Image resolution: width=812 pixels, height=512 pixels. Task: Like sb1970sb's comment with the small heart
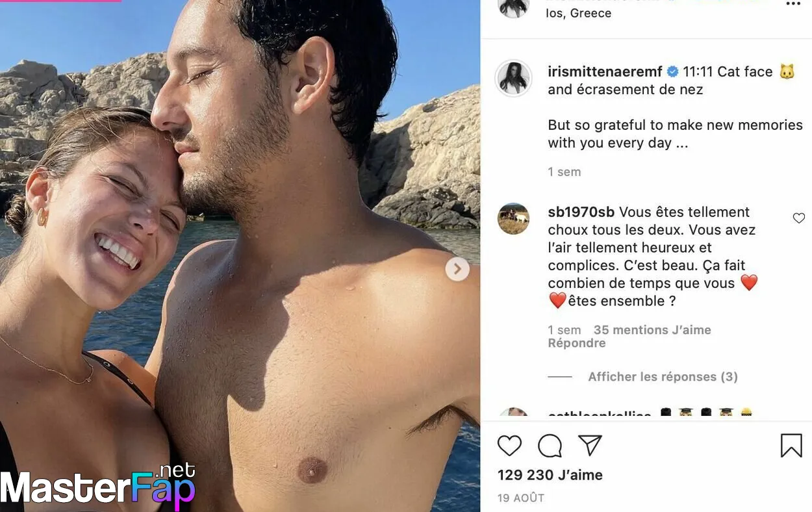point(799,218)
